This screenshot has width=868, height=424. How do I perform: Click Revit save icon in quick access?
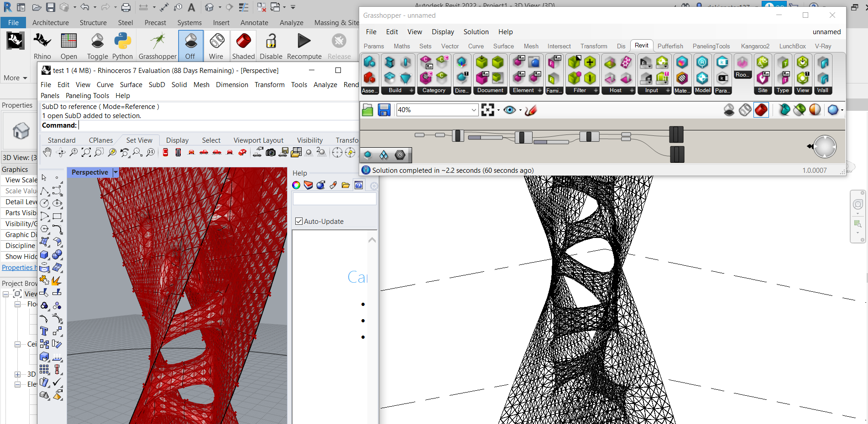[51, 7]
